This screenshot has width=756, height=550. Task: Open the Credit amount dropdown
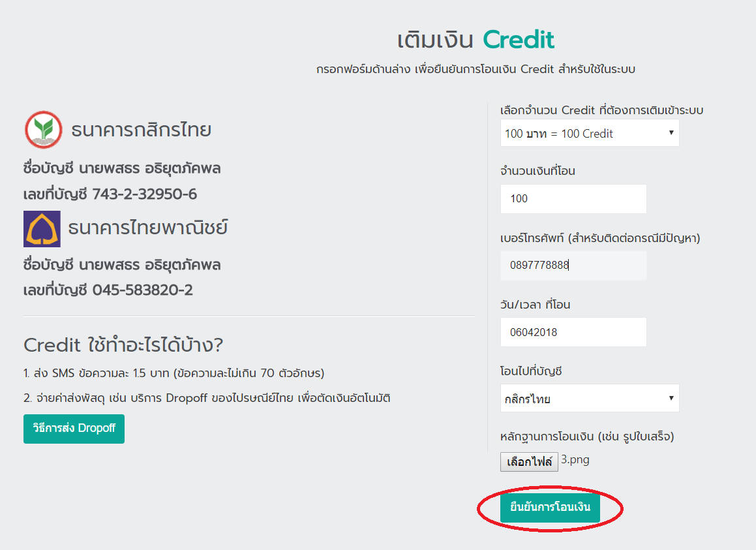[x=589, y=133]
